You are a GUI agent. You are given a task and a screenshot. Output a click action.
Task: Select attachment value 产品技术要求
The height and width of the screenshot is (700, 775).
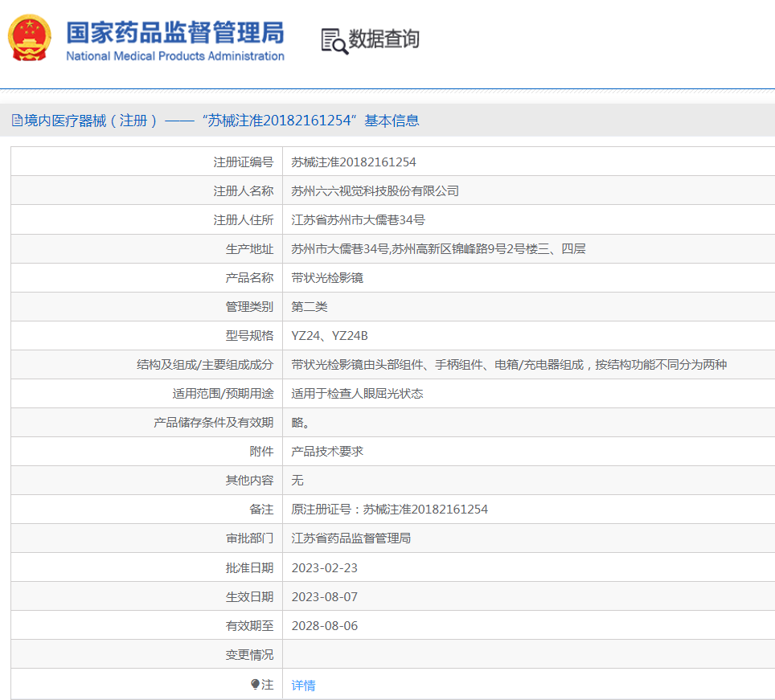(327, 452)
